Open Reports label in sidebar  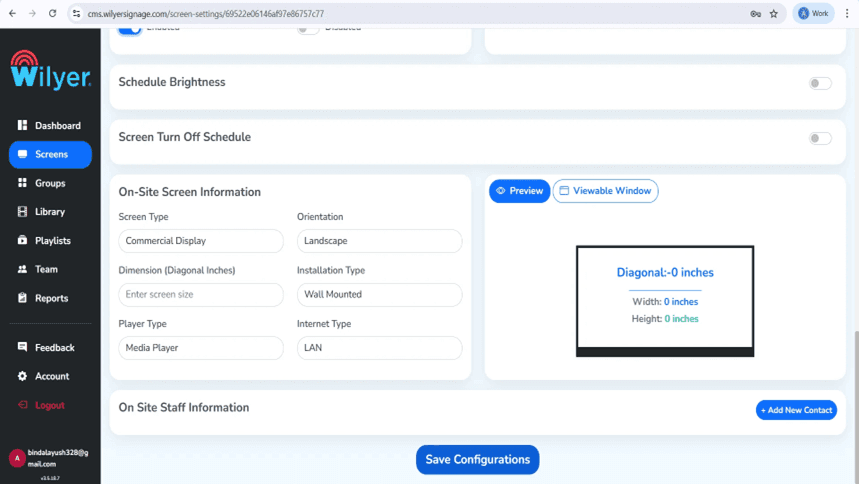[51, 298]
